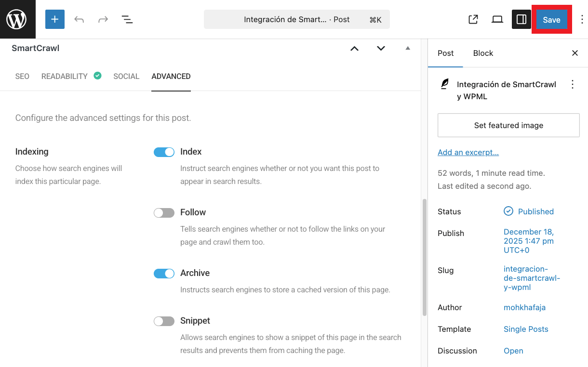This screenshot has height=367, width=588.
Task: Click 'Configure the advanced settings' description
Action: coord(103,118)
